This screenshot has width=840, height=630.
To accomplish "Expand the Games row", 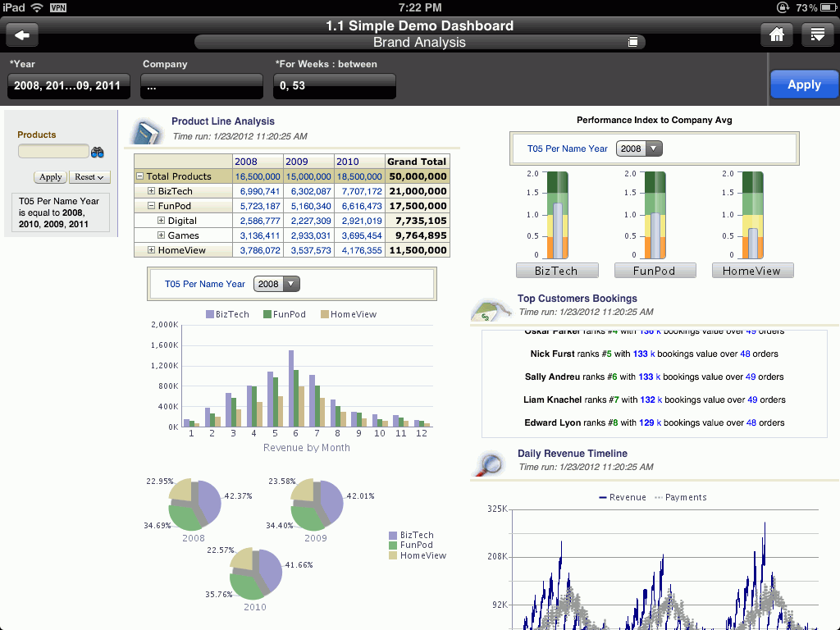I will pos(161,235).
